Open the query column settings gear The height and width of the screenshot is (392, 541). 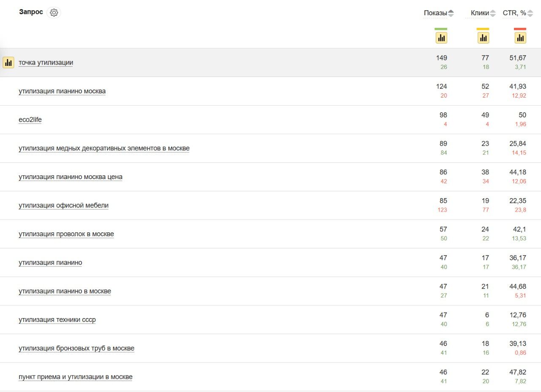[54, 13]
